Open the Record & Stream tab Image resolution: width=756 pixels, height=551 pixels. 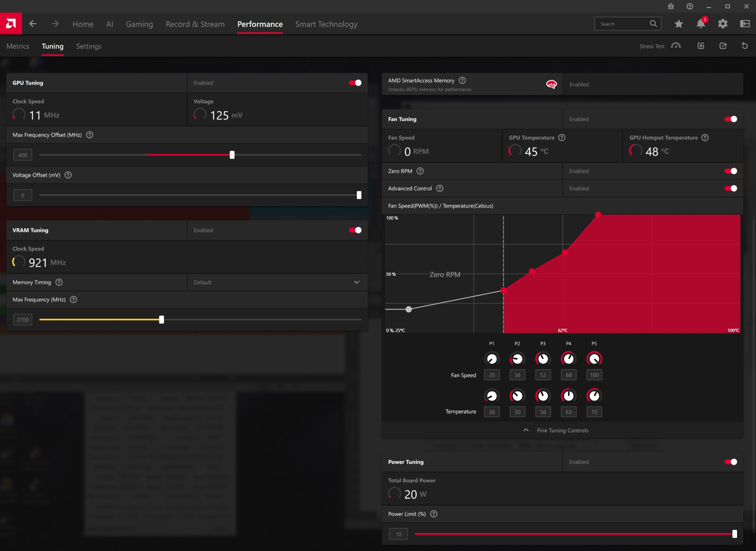(x=195, y=24)
